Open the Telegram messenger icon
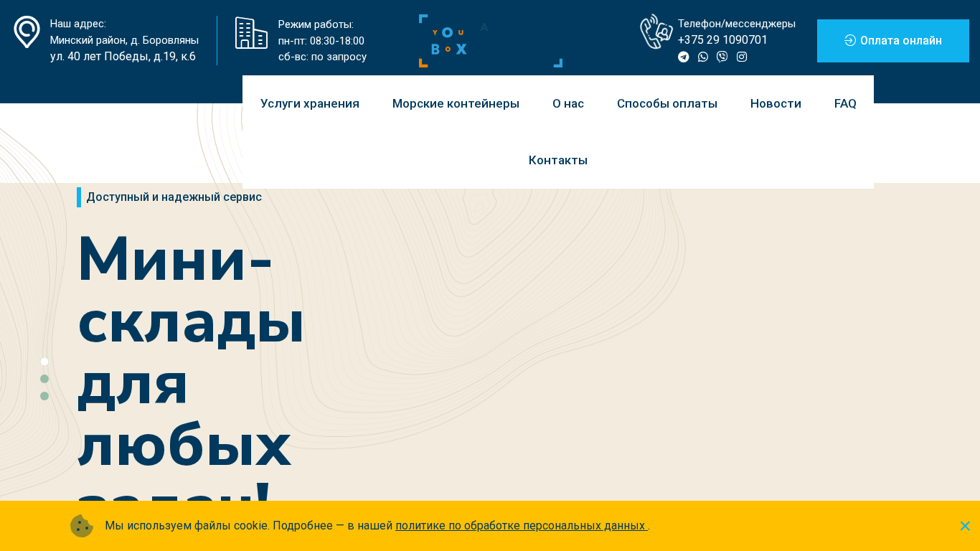 684,57
